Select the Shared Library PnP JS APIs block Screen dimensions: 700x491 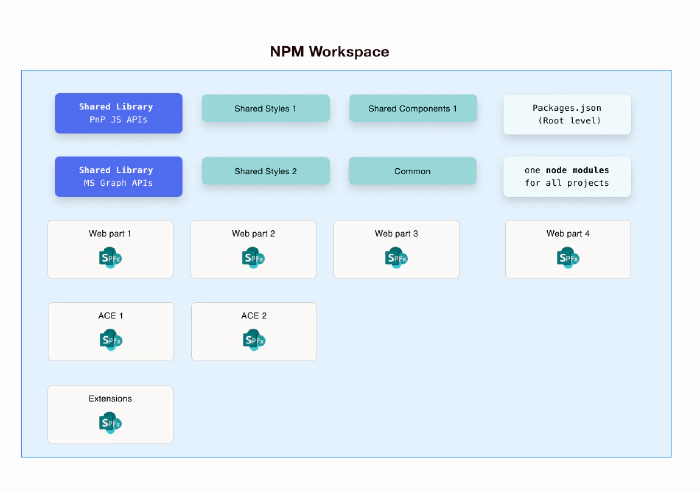coord(118,113)
